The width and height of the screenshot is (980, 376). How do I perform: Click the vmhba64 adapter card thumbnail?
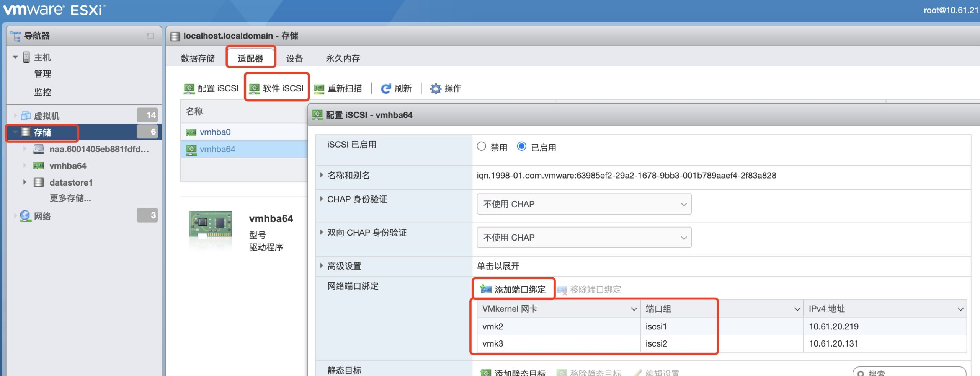[211, 225]
